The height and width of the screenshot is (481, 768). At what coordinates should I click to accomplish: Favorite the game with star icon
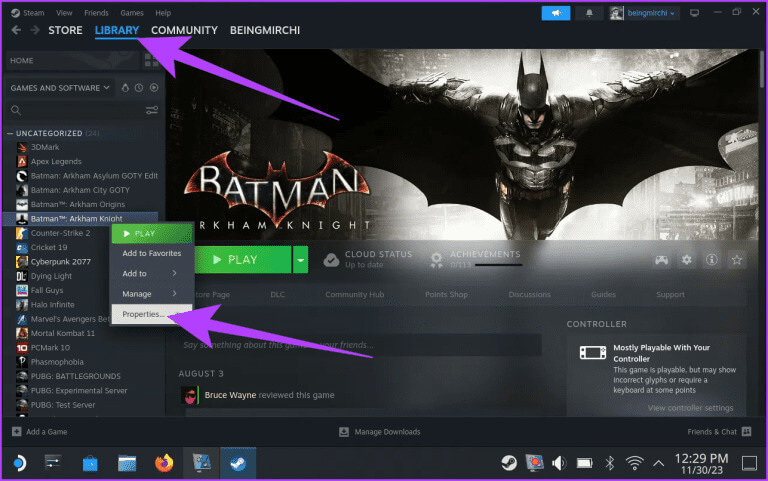pos(737,260)
